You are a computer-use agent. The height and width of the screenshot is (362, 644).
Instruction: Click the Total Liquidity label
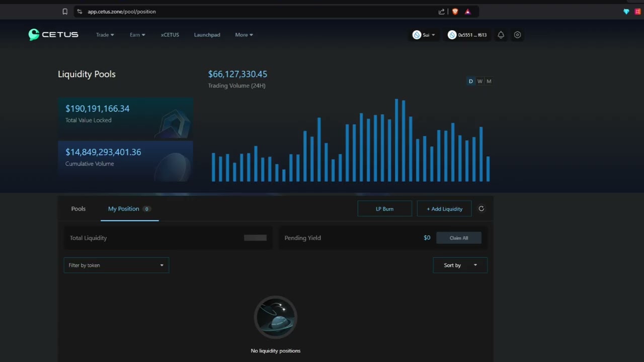[x=89, y=238]
